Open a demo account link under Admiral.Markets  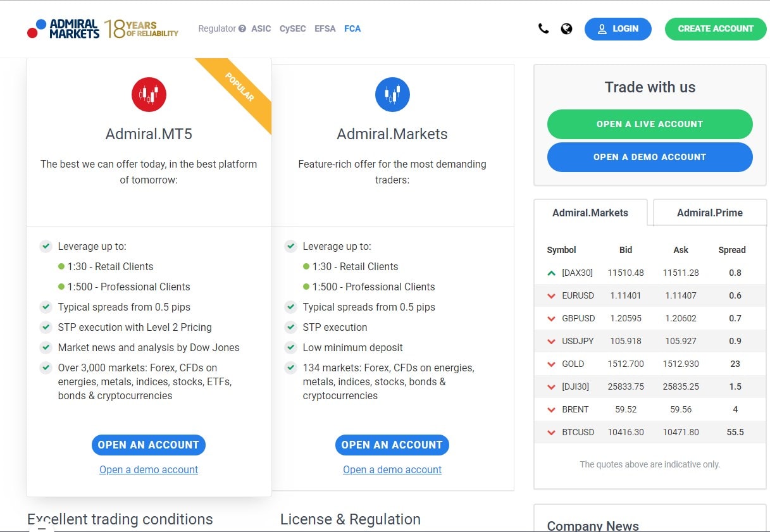click(x=392, y=469)
